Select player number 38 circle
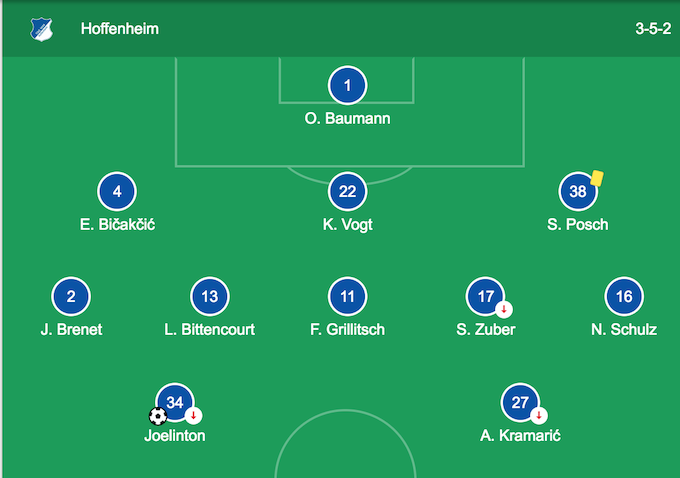The height and width of the screenshot is (478, 680). pyautogui.click(x=578, y=192)
